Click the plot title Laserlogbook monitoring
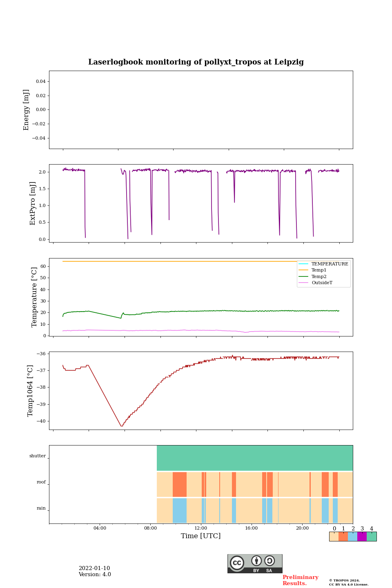 pos(196,62)
